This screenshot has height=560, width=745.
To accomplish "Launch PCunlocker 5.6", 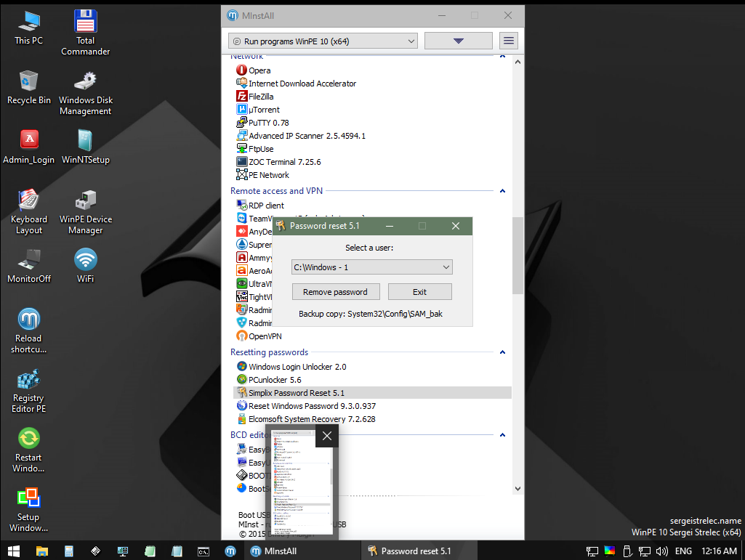I will (x=269, y=380).
